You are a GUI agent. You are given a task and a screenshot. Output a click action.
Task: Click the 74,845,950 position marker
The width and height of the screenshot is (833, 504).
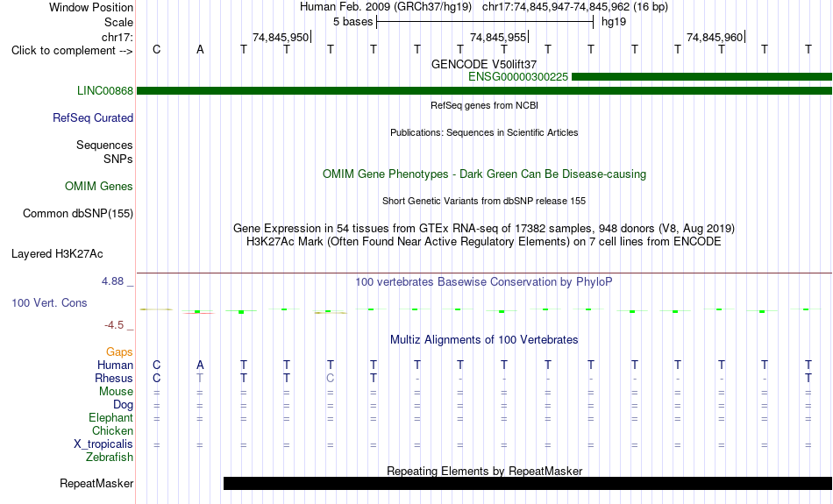click(x=281, y=37)
